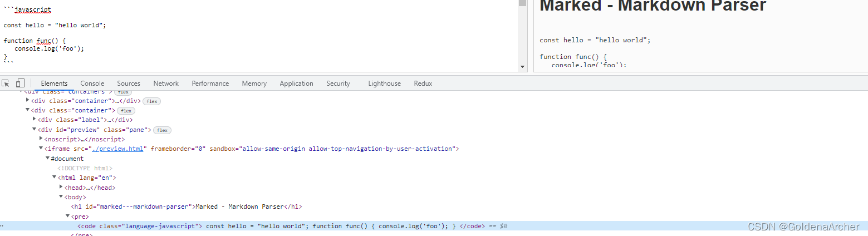868x236 pixels.
Task: Click the 'const hello' line in the preview
Action: coord(595,40)
